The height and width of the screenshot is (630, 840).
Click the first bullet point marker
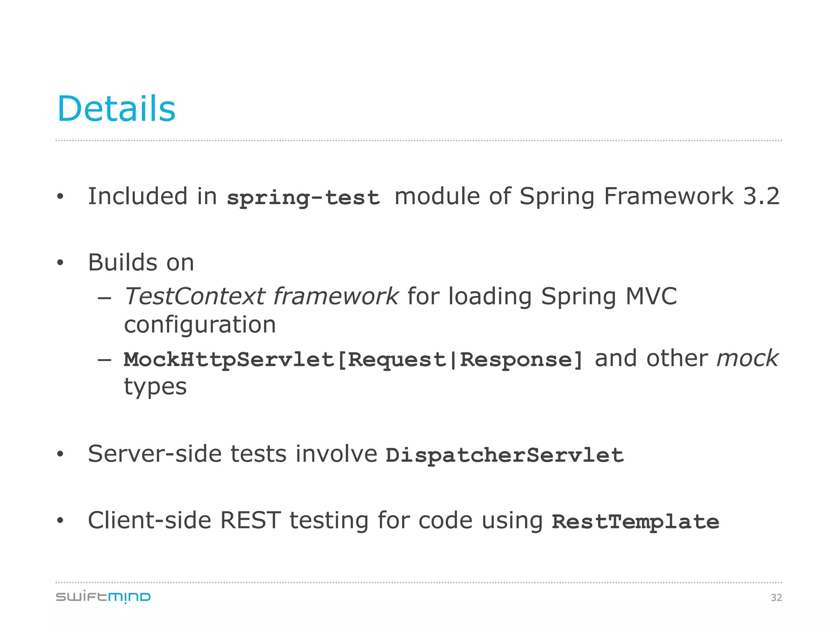pos(60,196)
